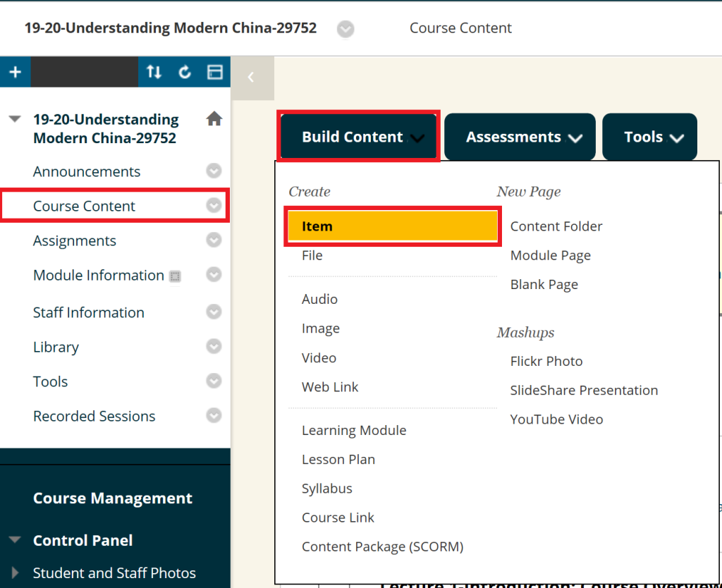Choose Syllabus from the Build Content menu
Viewport: 722px width, 588px height.
[x=326, y=488]
